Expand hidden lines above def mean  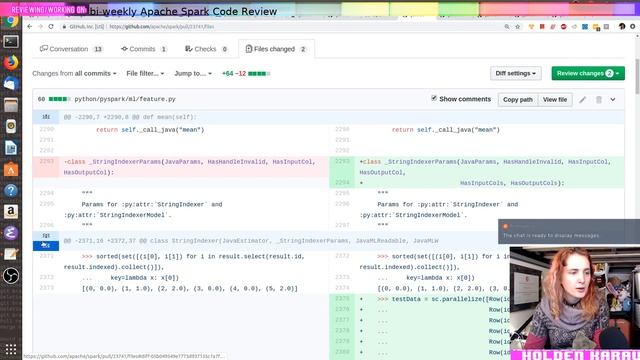pyautogui.click(x=46, y=117)
